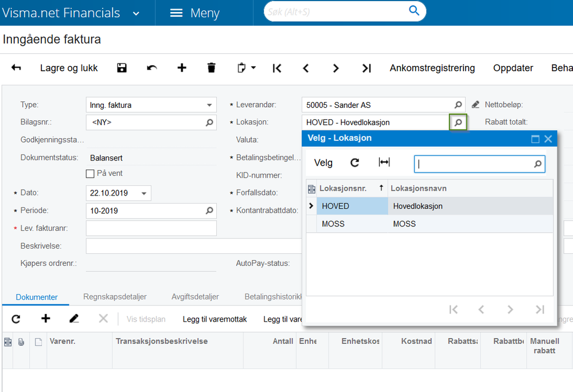This screenshot has height=392, width=573.
Task: Click the popup grid settings icon
Action: coord(311,189)
